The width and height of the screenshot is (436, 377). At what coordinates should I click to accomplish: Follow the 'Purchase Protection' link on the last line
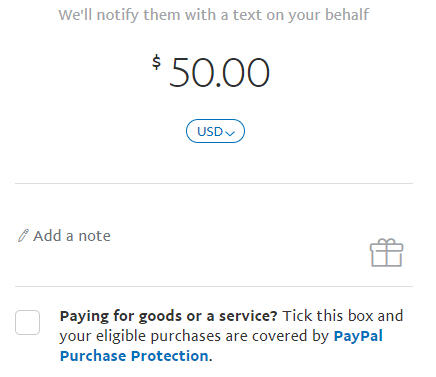pyautogui.click(x=134, y=356)
